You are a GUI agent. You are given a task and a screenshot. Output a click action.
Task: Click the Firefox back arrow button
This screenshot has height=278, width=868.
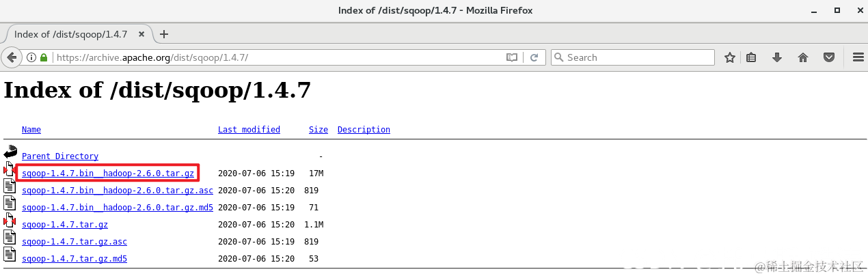pos(12,57)
